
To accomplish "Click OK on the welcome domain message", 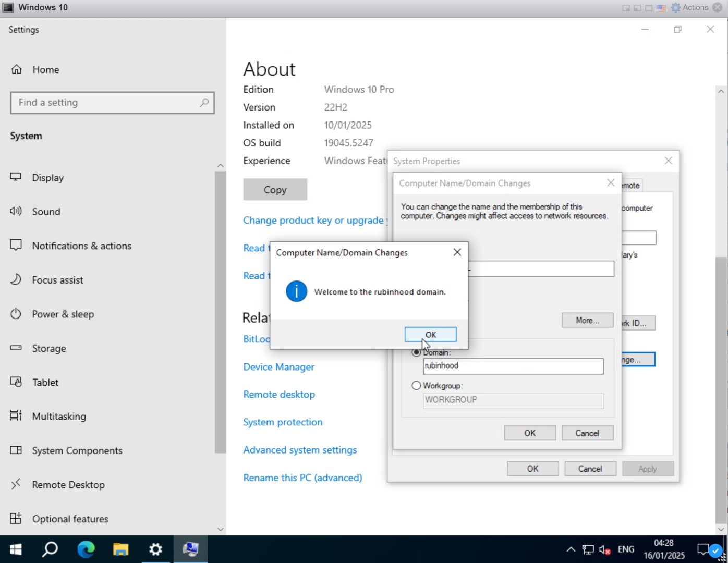I will (x=430, y=335).
